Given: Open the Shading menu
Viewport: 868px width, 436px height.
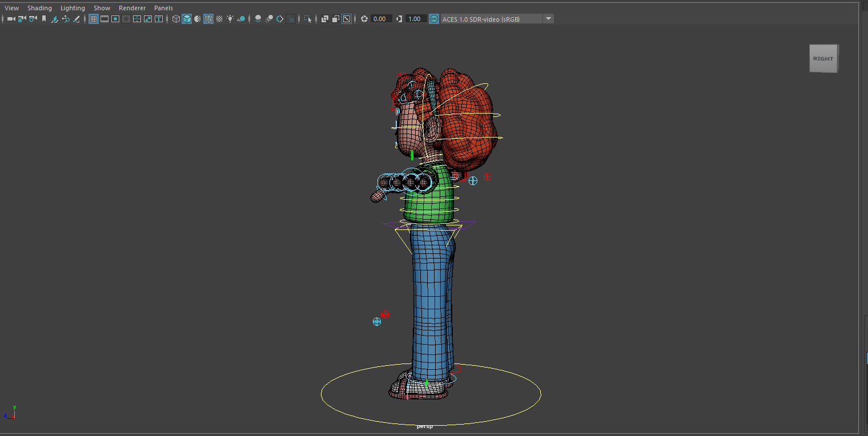Looking at the screenshot, I should pyautogui.click(x=39, y=7).
